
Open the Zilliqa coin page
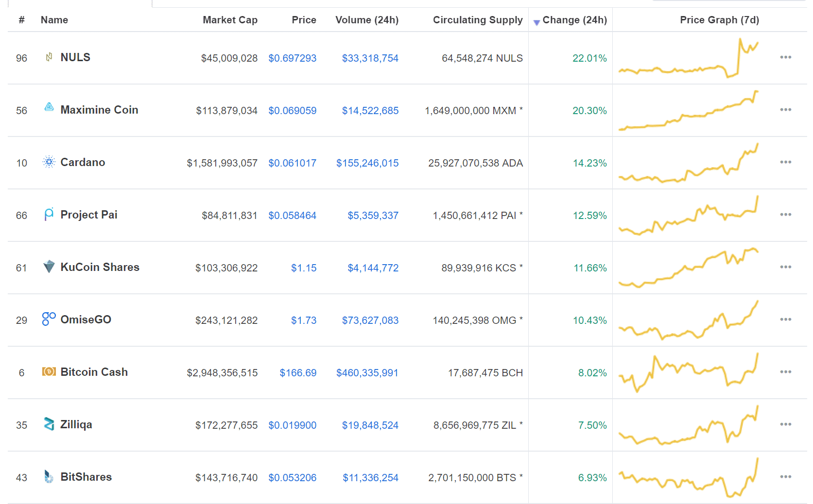[76, 424]
